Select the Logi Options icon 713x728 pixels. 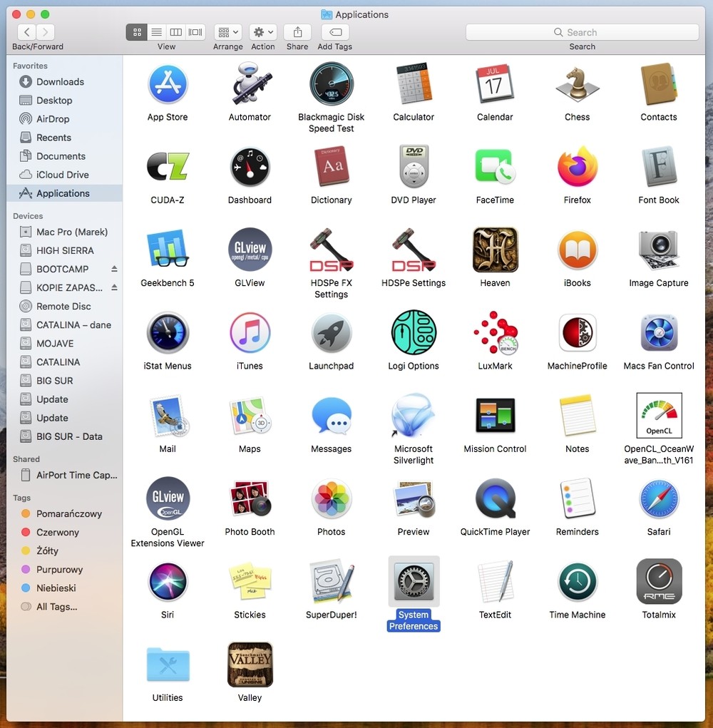coord(414,332)
